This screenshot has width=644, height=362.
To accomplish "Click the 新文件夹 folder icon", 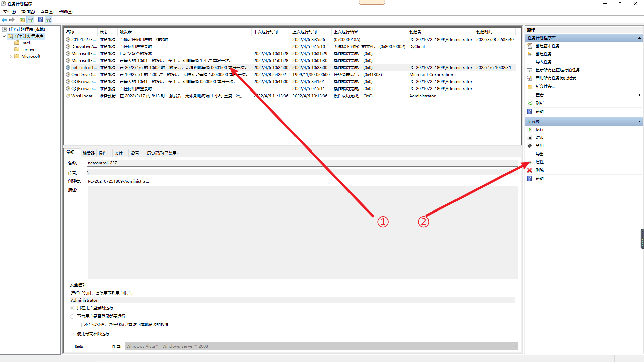I will [530, 86].
